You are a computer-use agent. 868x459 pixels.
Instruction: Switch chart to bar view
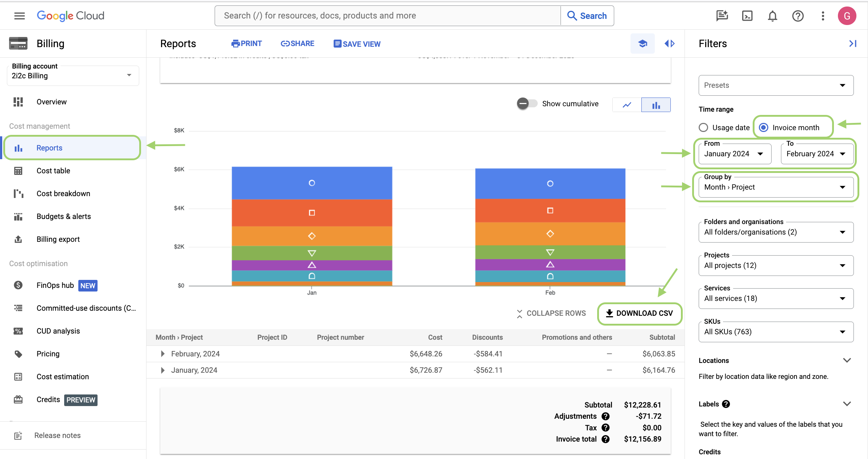(x=656, y=105)
